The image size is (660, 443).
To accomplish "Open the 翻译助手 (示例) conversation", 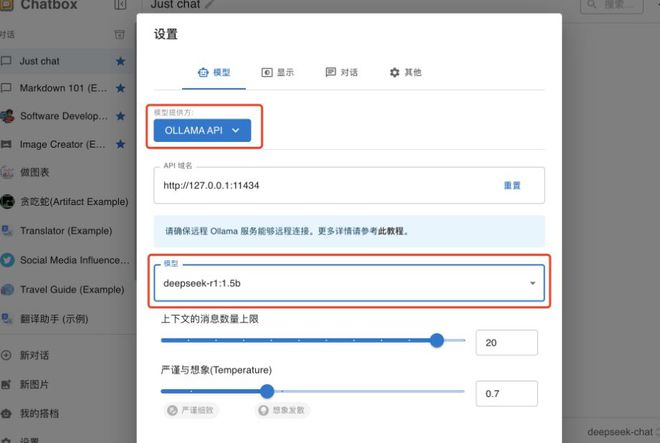I will coord(67,319).
